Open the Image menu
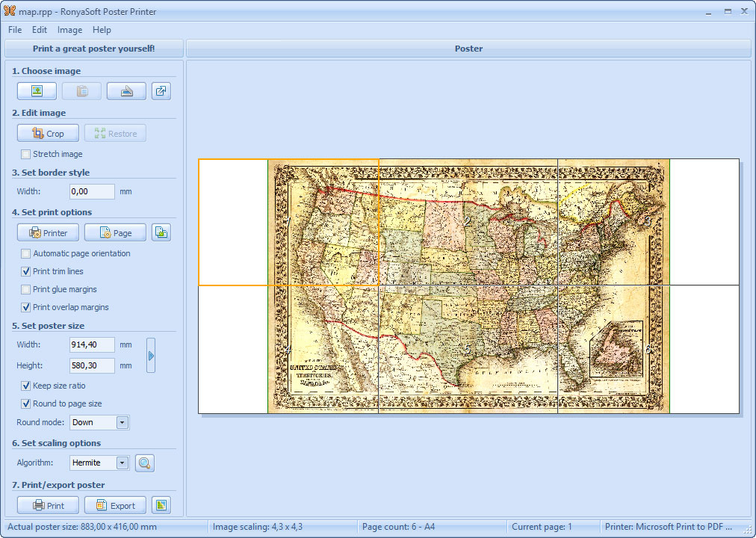 69,30
